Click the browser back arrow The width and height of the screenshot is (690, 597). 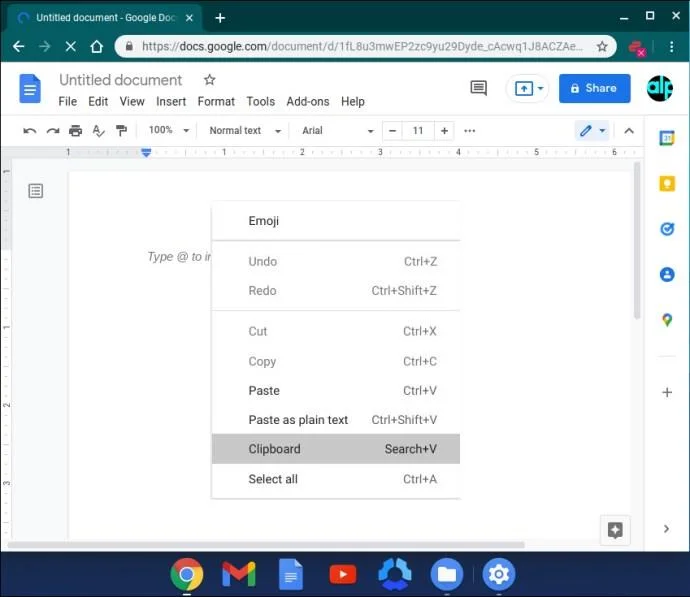18,46
